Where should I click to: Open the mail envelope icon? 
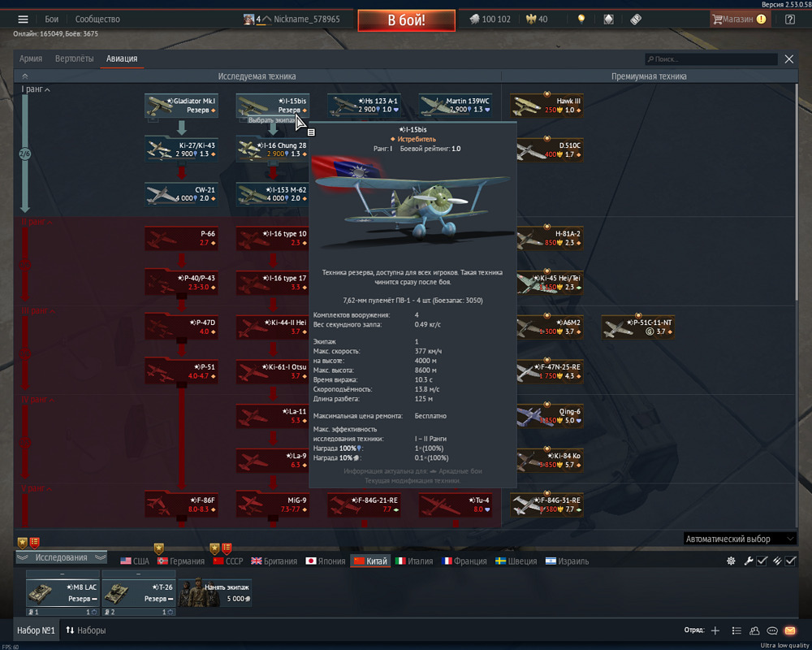click(790, 630)
